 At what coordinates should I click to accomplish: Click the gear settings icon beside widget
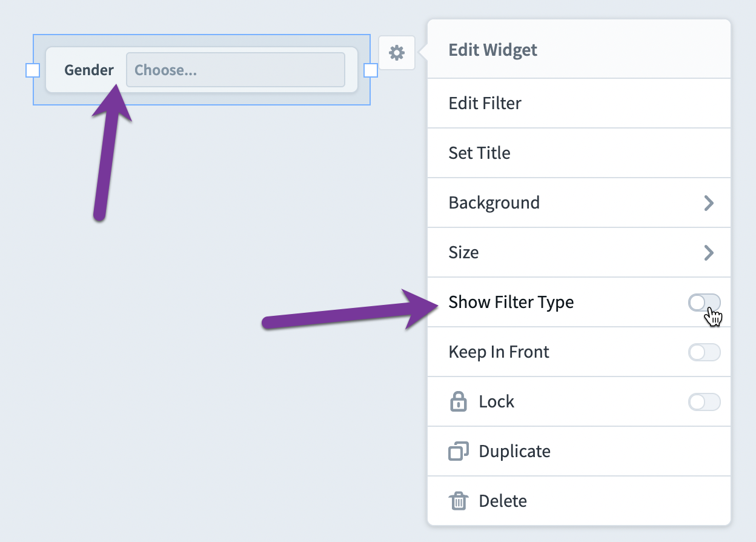pyautogui.click(x=397, y=53)
